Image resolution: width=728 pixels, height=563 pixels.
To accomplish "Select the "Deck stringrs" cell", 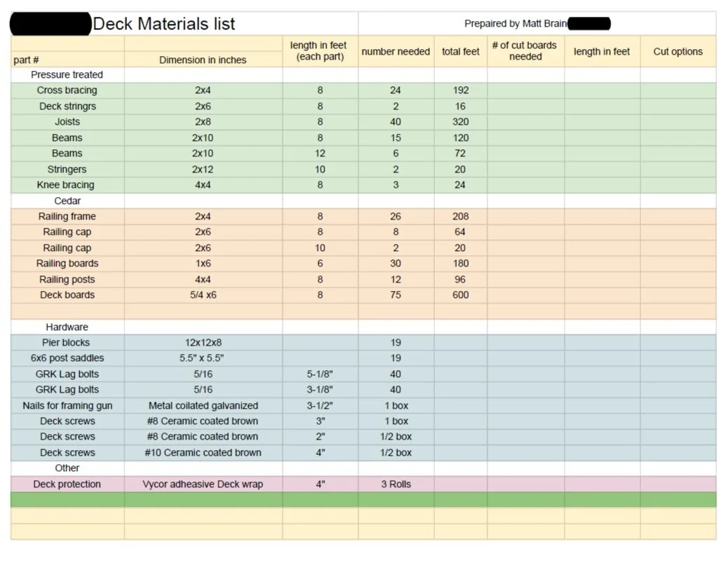I will 67,107.
